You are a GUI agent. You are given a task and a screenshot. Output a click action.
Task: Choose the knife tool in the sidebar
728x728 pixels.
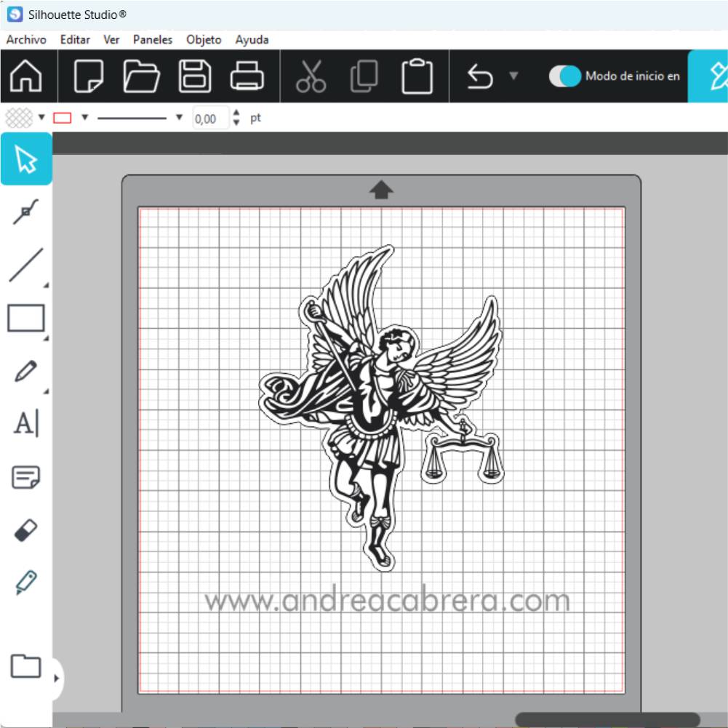pyautogui.click(x=26, y=582)
